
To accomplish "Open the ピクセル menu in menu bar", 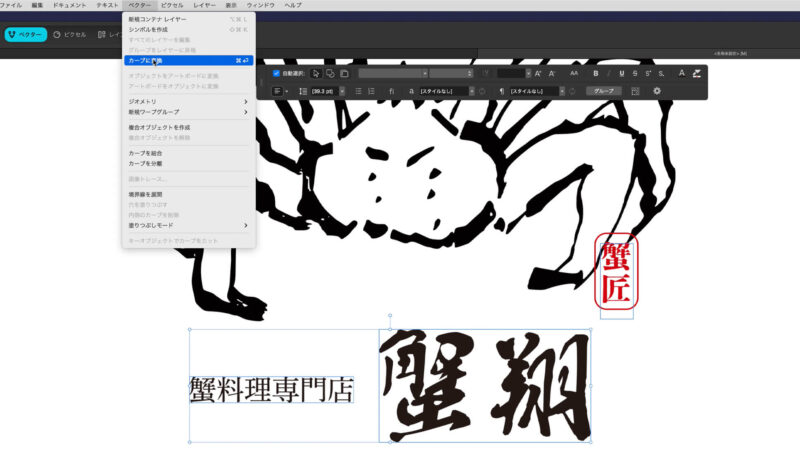I will click(x=172, y=5).
